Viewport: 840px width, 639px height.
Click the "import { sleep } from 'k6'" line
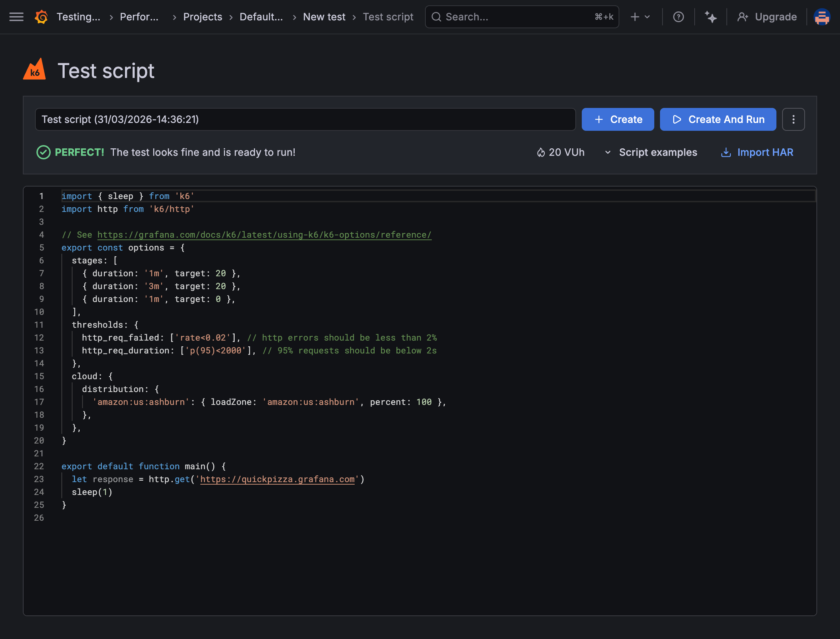coord(128,196)
